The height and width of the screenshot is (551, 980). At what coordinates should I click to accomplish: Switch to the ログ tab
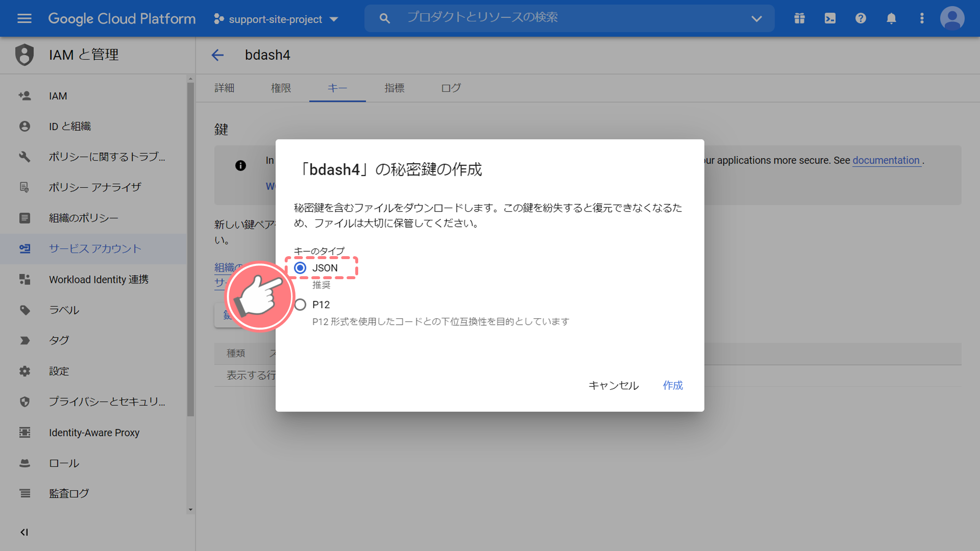(x=451, y=88)
